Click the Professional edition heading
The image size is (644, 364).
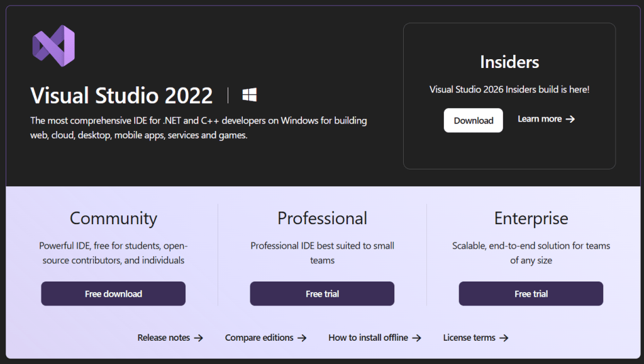pos(322,219)
